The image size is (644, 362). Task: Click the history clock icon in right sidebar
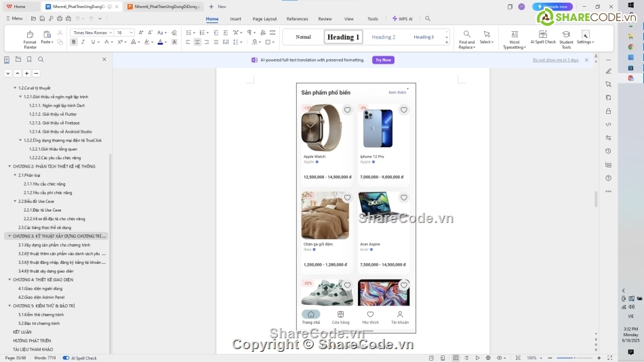click(608, 151)
